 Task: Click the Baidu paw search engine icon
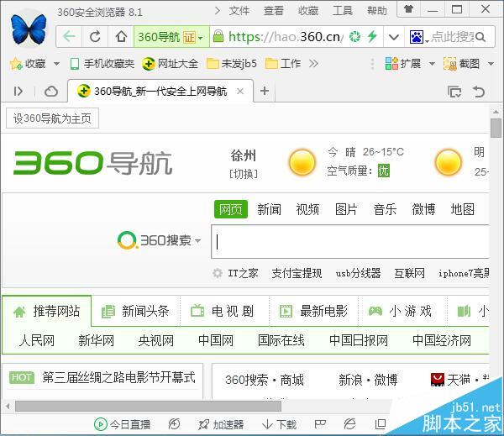click(417, 37)
